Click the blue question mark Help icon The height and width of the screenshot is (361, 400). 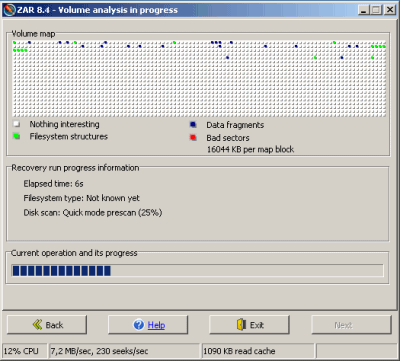pyautogui.click(x=138, y=325)
